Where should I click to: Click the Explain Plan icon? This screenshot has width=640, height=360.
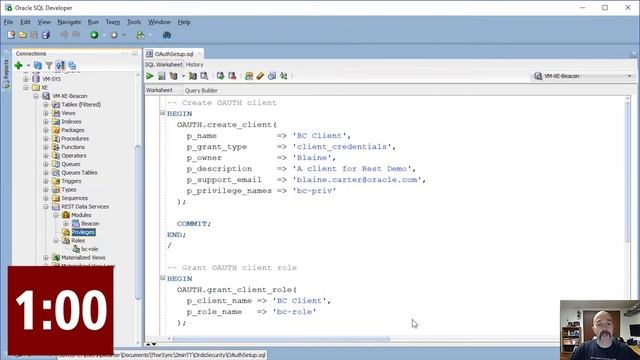pos(173,76)
